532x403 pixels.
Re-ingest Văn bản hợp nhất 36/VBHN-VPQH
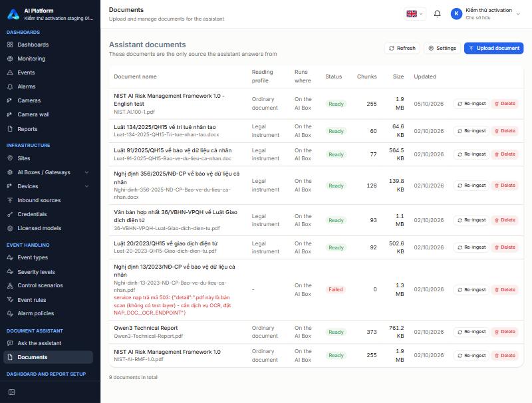(471, 220)
